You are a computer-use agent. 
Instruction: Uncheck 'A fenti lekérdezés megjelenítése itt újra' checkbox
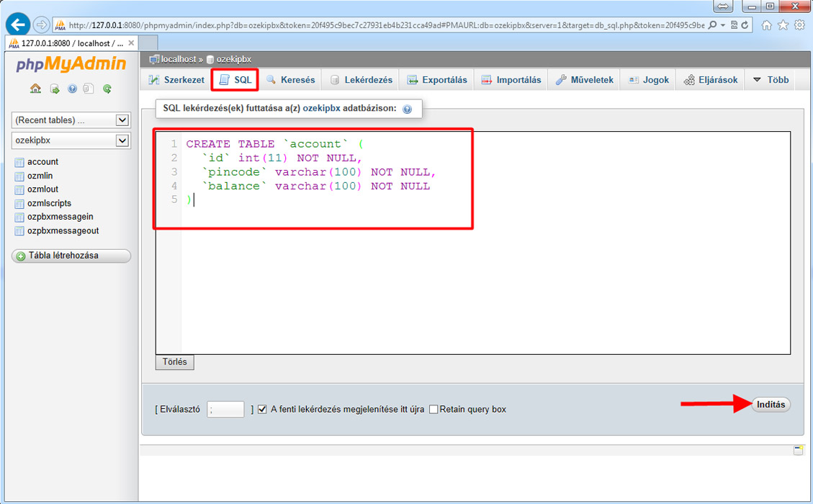click(263, 409)
